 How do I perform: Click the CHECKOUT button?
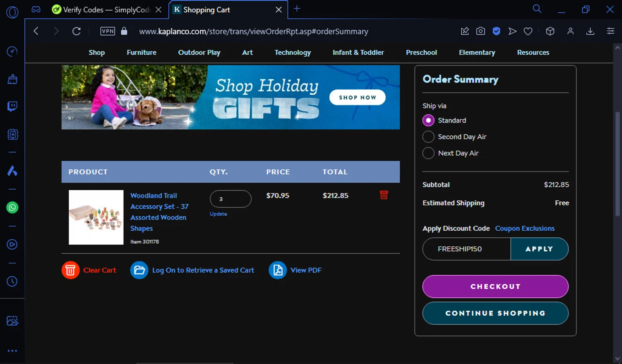[496, 287]
